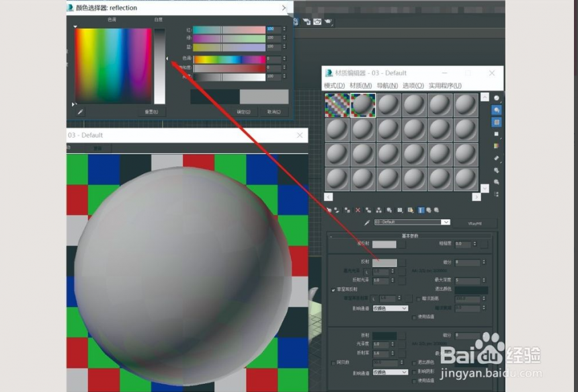The height and width of the screenshot is (392, 578).
Task: Toggle the checkered Background icon
Action: [497, 122]
